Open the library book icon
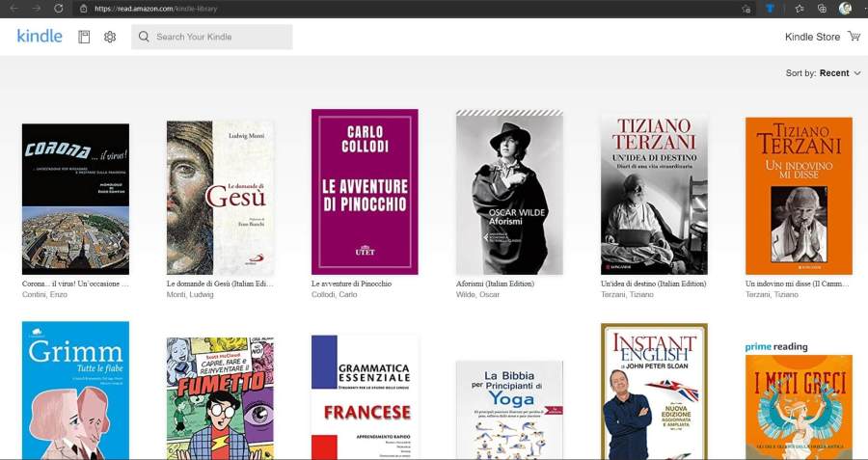The image size is (868, 460). (84, 37)
